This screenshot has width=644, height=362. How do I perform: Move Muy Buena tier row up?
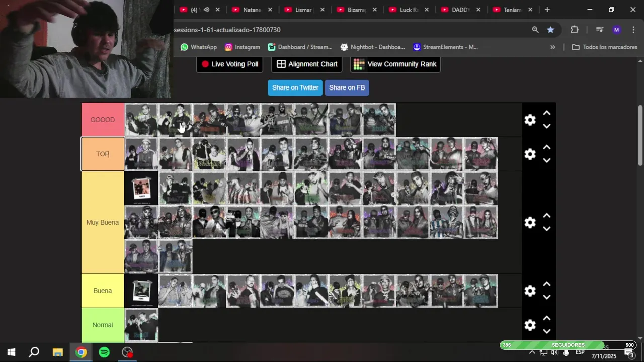[x=547, y=216]
